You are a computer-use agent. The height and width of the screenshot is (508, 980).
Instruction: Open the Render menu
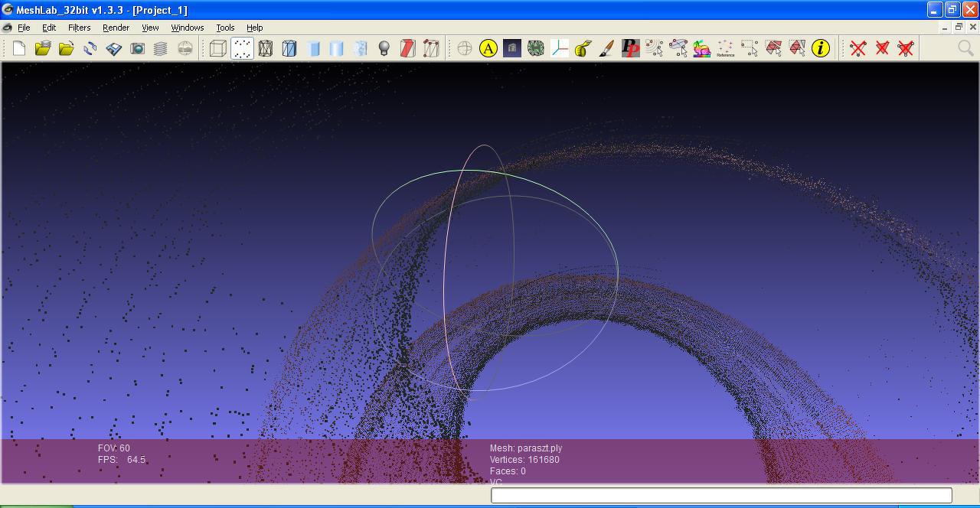[116, 28]
